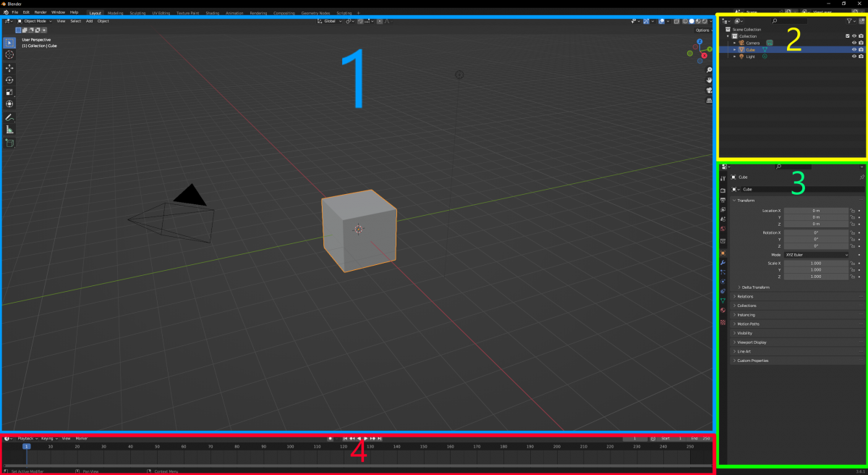Click the Options button in the viewport header
The image size is (868, 475).
[x=702, y=30]
